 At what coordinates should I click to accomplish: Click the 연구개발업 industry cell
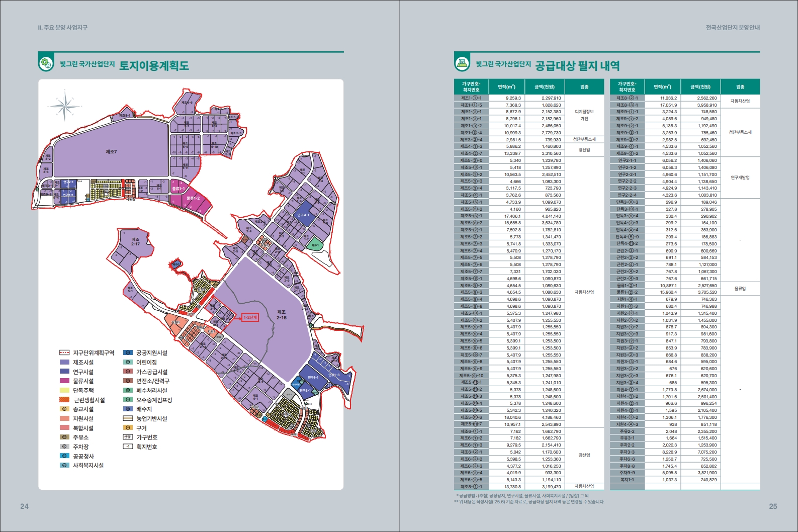tap(740, 178)
